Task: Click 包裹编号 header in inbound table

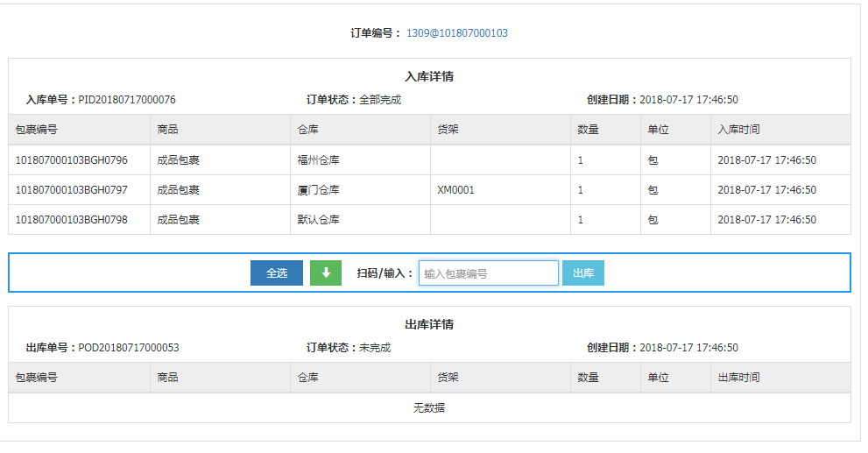Action: 37,130
